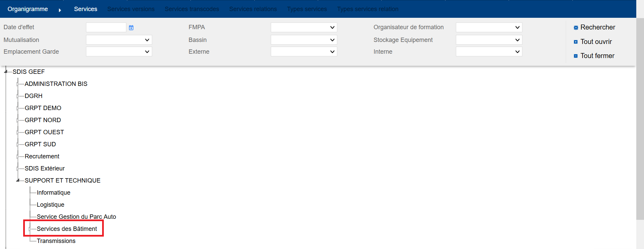The width and height of the screenshot is (644, 249).
Task: Open the Services relations tab
Action: tap(253, 9)
